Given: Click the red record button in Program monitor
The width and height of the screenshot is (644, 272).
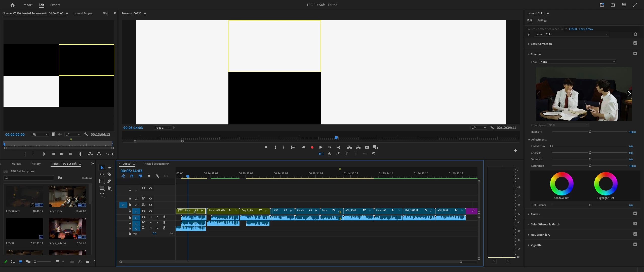Looking at the screenshot, I should (x=312, y=147).
